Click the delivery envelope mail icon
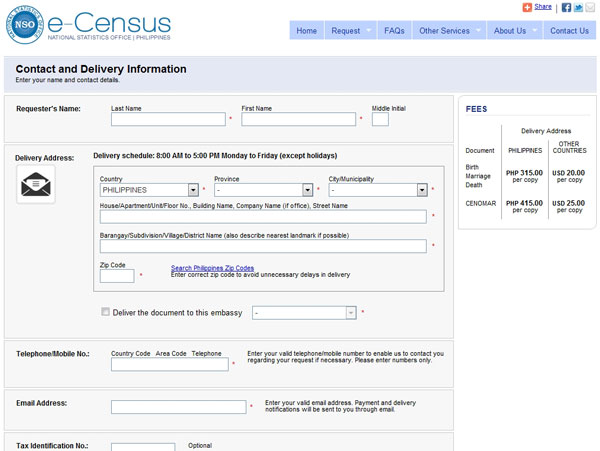The height and width of the screenshot is (451, 600). (x=36, y=184)
